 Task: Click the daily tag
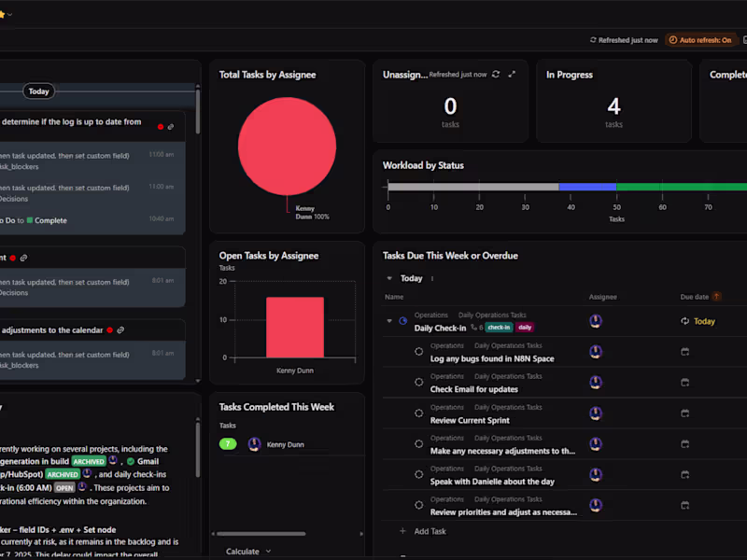click(x=525, y=328)
